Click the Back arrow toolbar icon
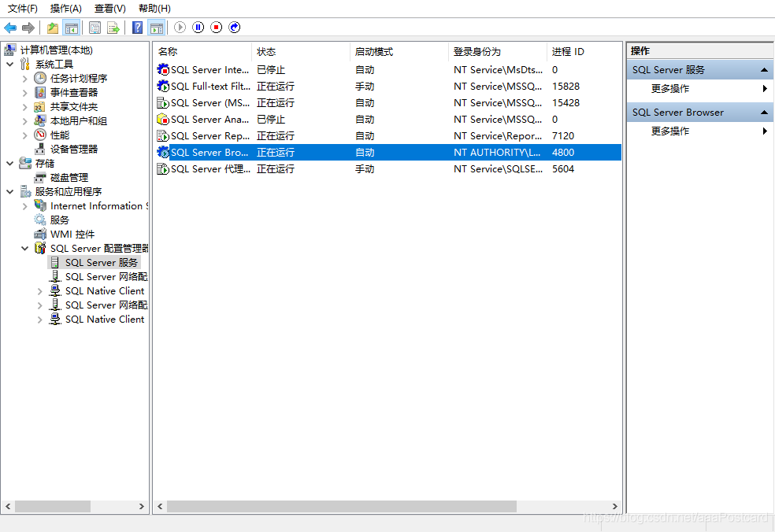 click(x=10, y=28)
